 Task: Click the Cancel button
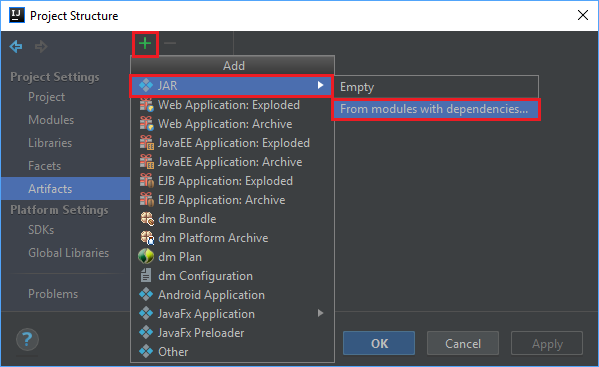click(x=463, y=343)
